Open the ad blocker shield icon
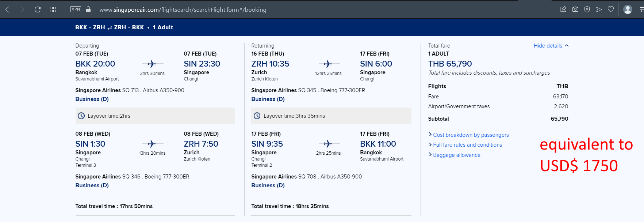The width and height of the screenshot is (644, 222). (x=587, y=9)
